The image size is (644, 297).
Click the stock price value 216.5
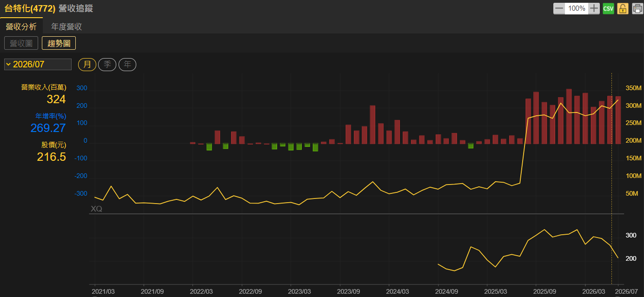(52, 157)
